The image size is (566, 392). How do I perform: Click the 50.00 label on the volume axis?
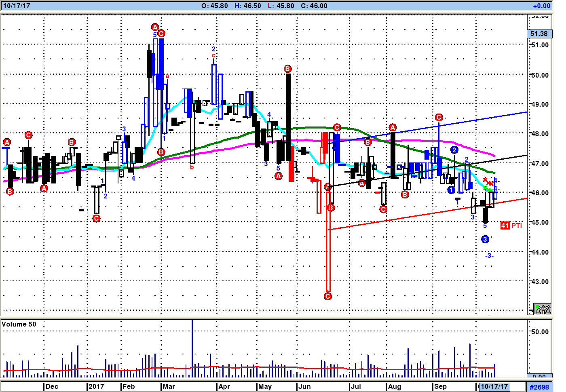point(540,332)
